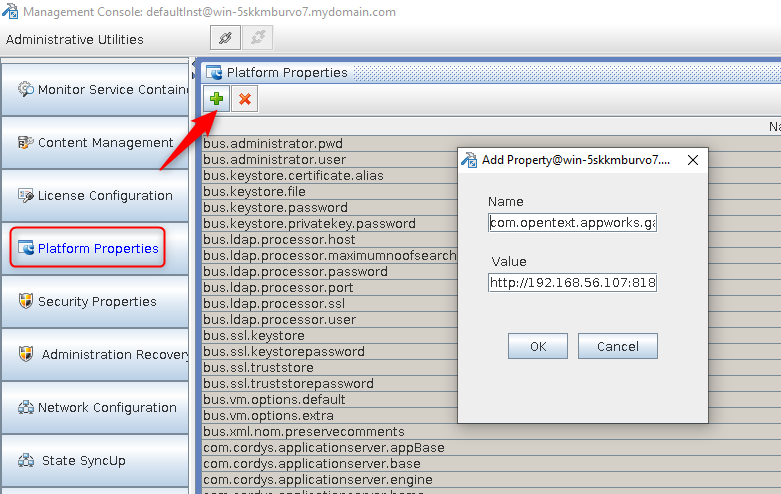Confirm with the OK button
The image size is (781, 494).
tap(538, 346)
